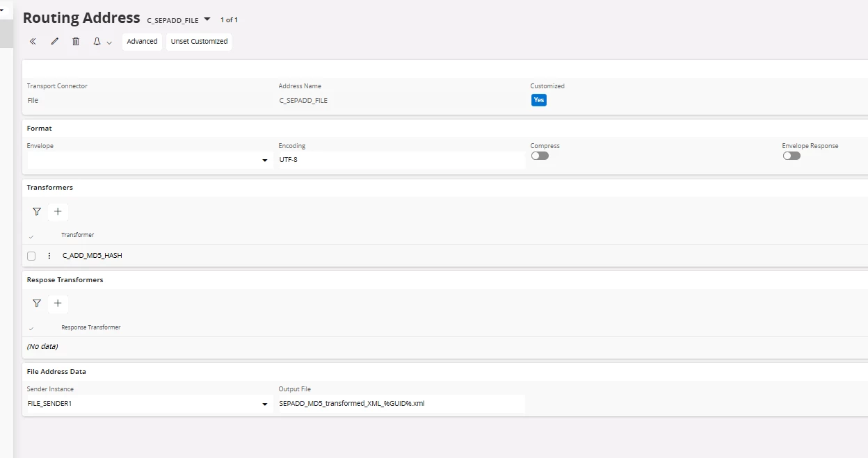Click the Response Transformer column header

(91, 327)
